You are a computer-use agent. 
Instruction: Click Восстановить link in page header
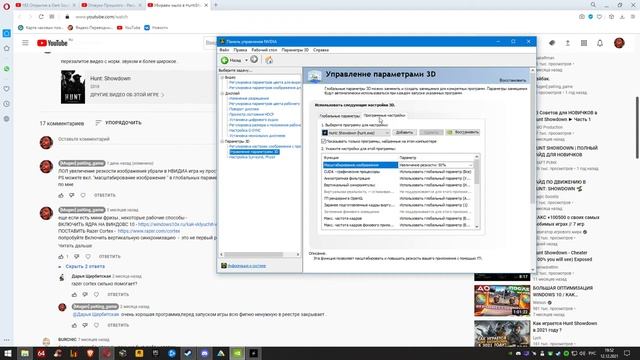513,80
